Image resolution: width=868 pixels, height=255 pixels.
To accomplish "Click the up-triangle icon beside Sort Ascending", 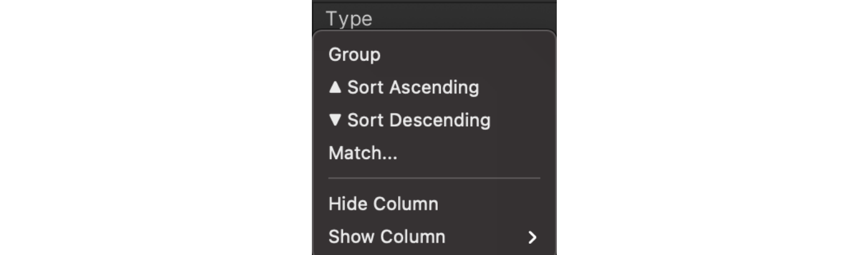I will (335, 87).
